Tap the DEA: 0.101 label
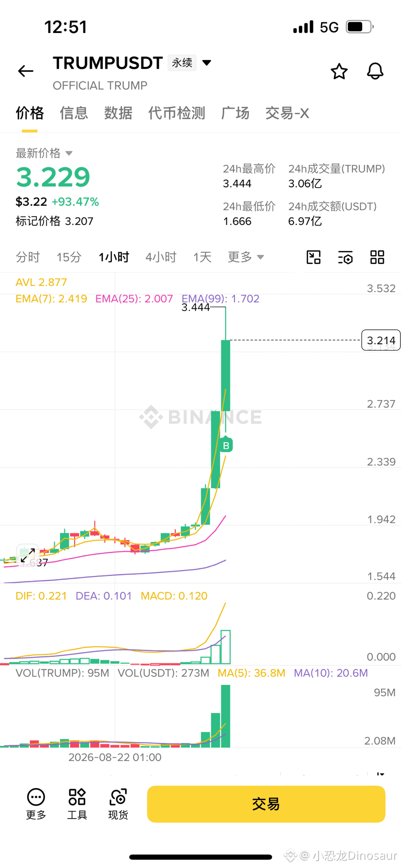 104,596
